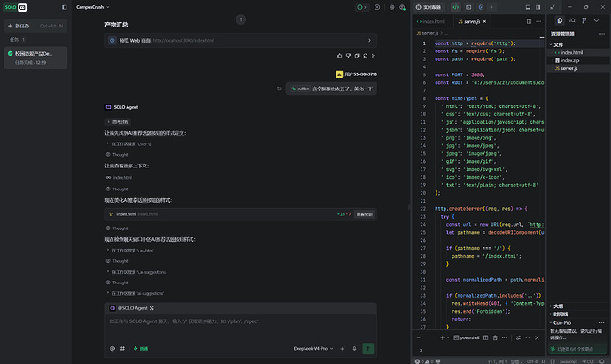
Task: Click view changes button on index.html diff
Action: (x=364, y=214)
